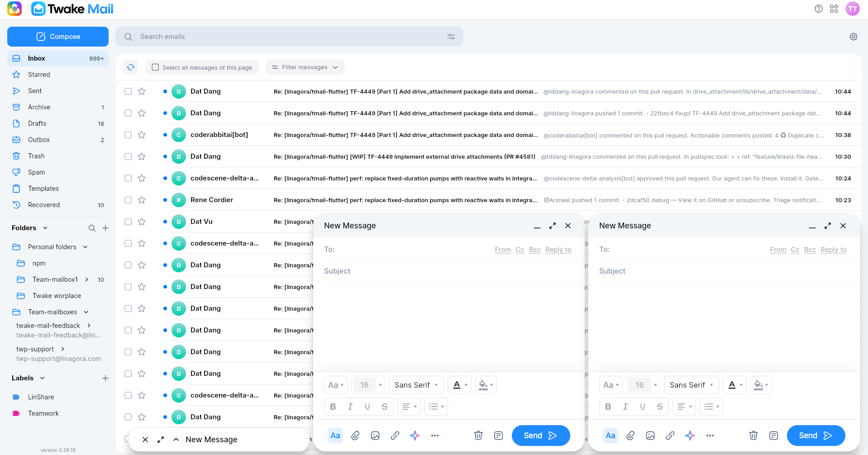Click Send in the right New Message window
Screen dimensions: 868x455
[x=816, y=436]
